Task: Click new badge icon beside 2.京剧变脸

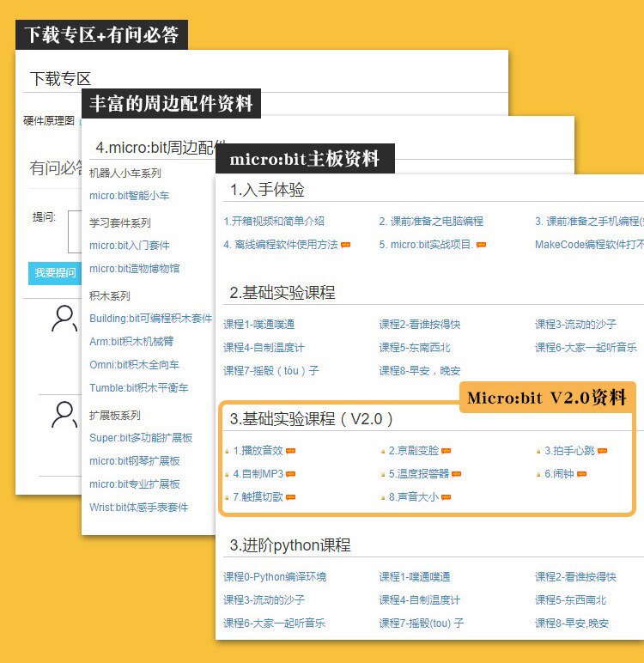Action: point(447,451)
